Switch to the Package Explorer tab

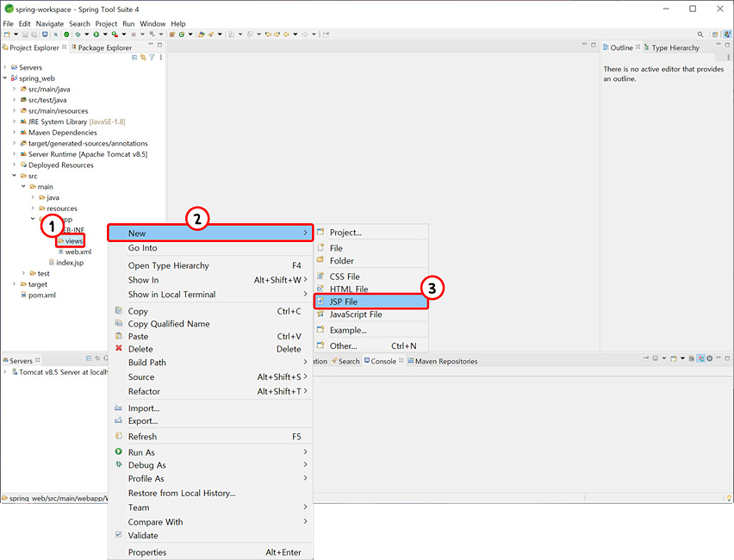tap(101, 47)
